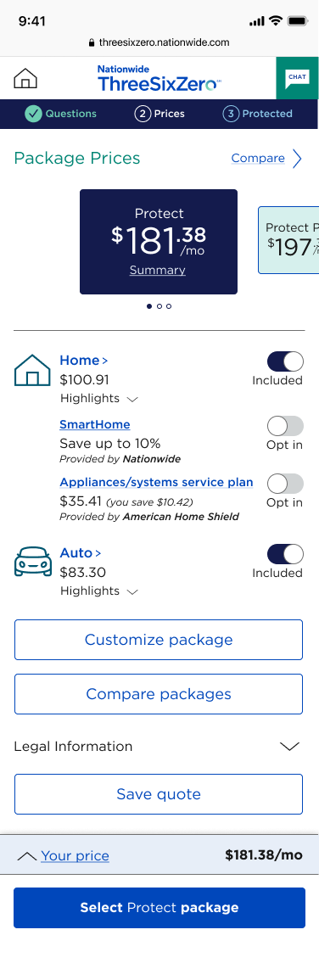Click the Customize package button
This screenshot has height=980, width=319.
pos(159,640)
